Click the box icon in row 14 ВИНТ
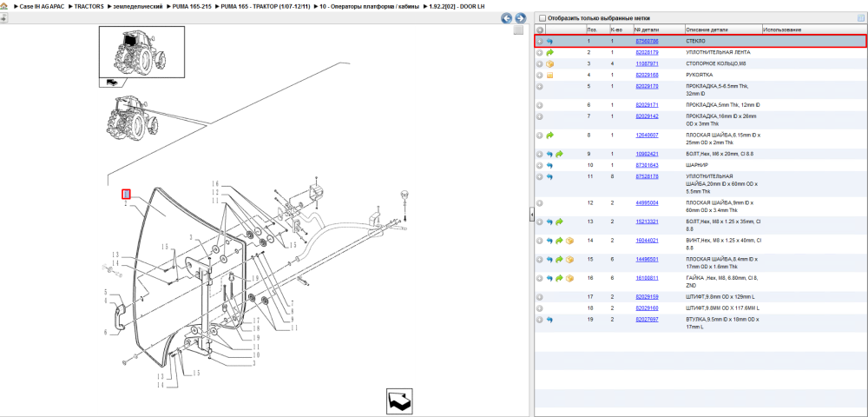868x417 pixels. coord(569,241)
